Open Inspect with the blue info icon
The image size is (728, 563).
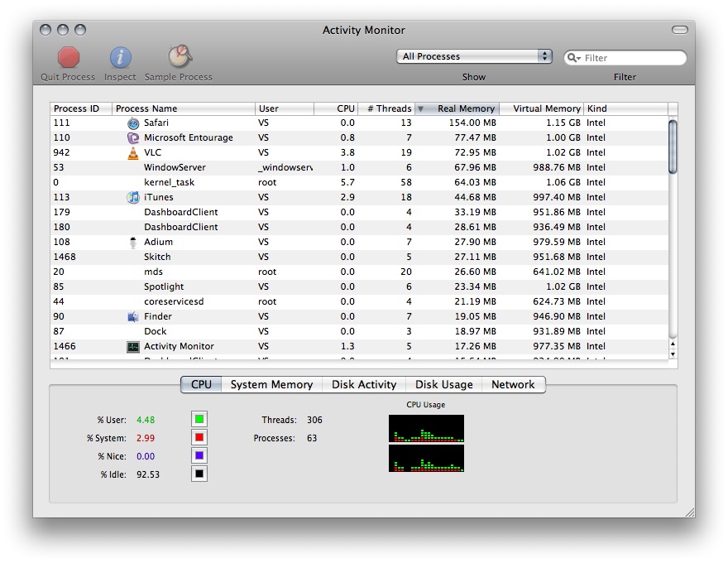pyautogui.click(x=120, y=57)
